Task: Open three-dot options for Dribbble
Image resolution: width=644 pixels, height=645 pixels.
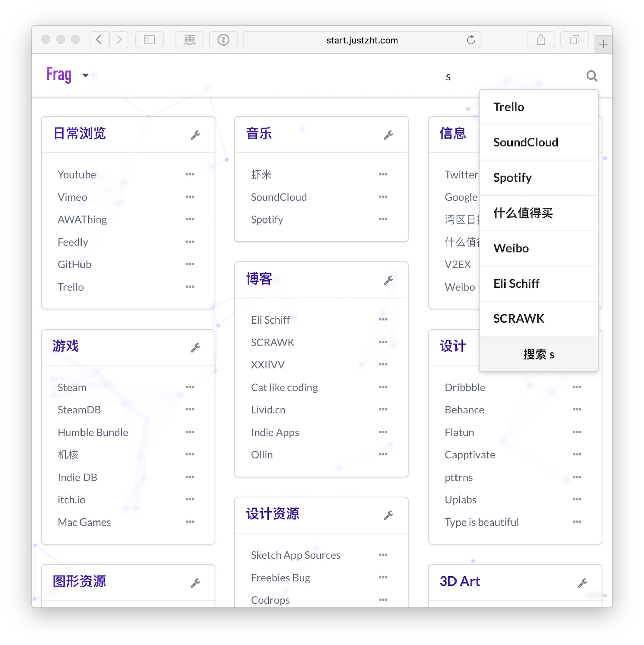Action: pos(577,387)
